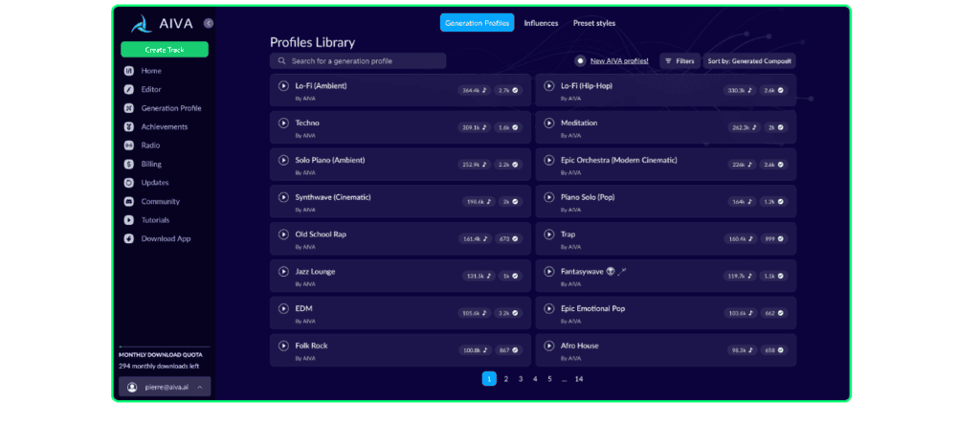
Task: Click the Community Discord icon
Action: pyautogui.click(x=129, y=201)
